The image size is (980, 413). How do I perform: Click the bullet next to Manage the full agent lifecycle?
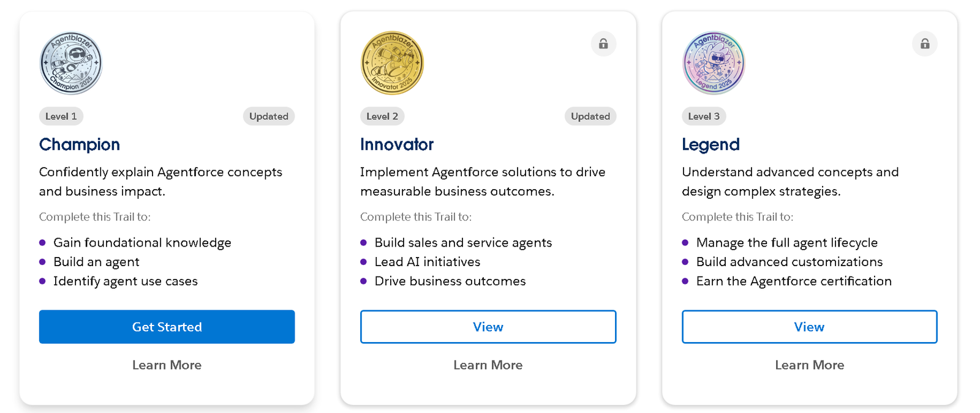coord(685,243)
